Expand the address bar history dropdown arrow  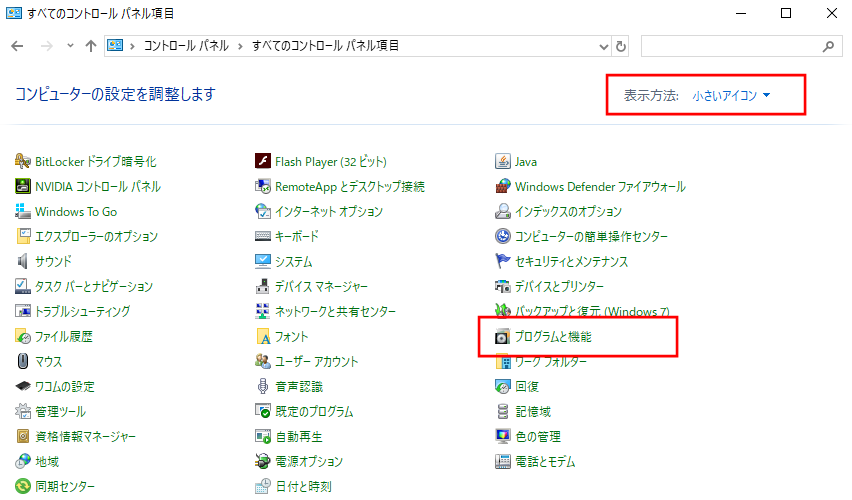pyautogui.click(x=603, y=47)
